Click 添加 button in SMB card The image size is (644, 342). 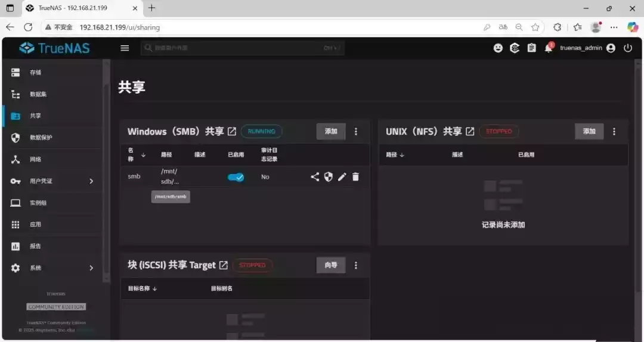[x=331, y=132]
